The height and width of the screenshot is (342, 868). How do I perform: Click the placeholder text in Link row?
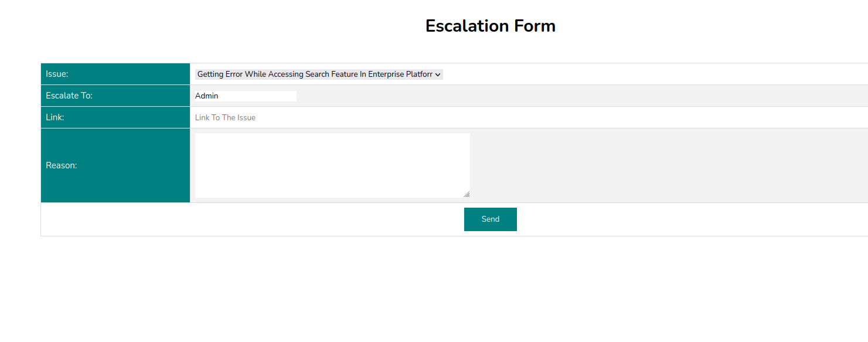226,118
